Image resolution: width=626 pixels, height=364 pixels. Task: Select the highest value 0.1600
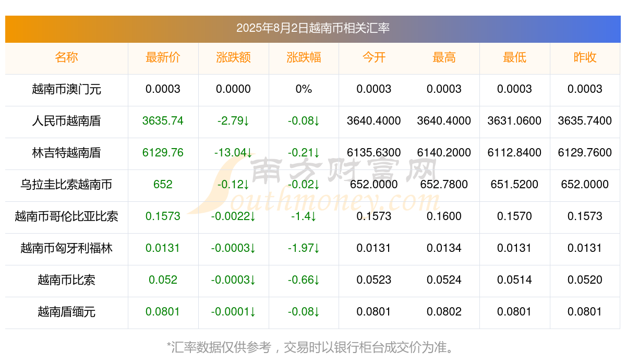pyautogui.click(x=444, y=216)
